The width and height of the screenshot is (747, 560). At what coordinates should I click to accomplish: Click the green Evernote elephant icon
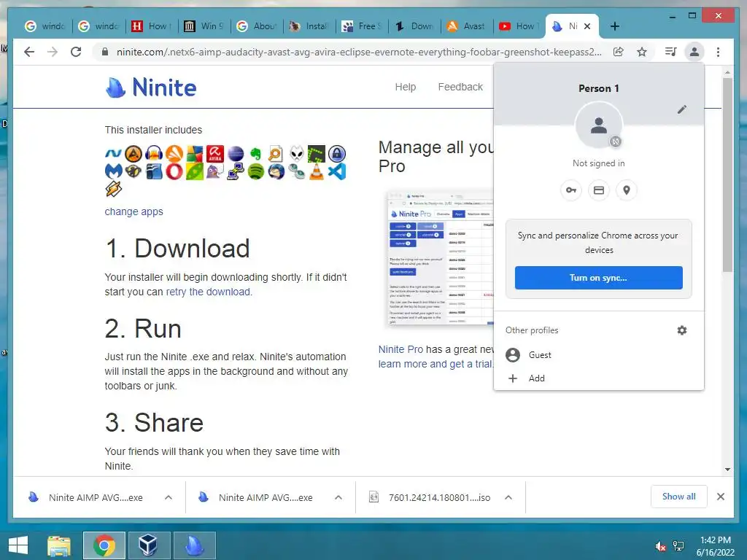pos(256,154)
